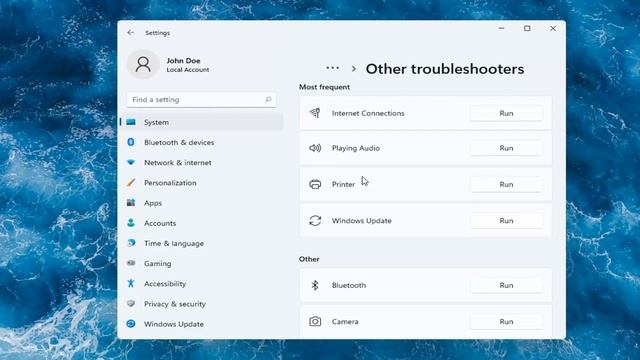Close the Settings window
The image size is (640, 360).
point(553,28)
